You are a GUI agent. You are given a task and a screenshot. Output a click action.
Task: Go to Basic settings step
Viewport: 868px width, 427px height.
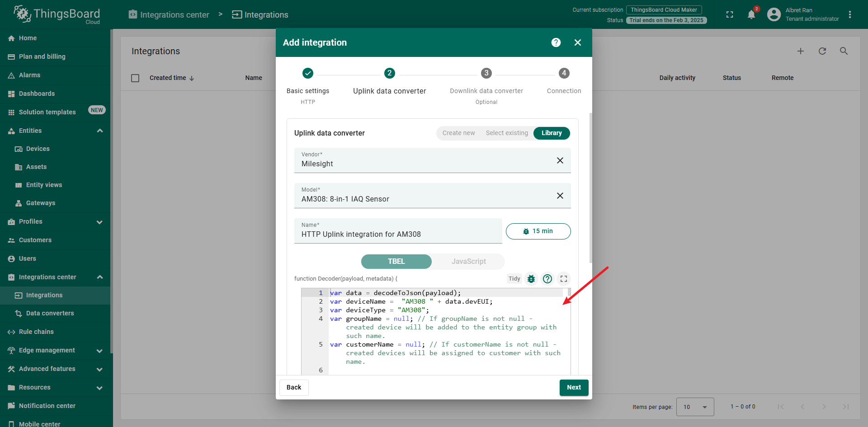click(308, 86)
